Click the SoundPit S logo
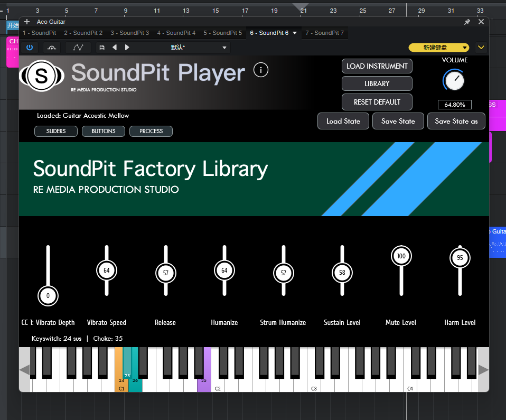 [x=42, y=76]
